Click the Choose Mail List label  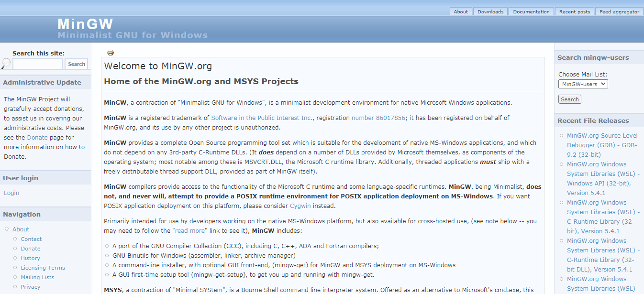(x=583, y=75)
